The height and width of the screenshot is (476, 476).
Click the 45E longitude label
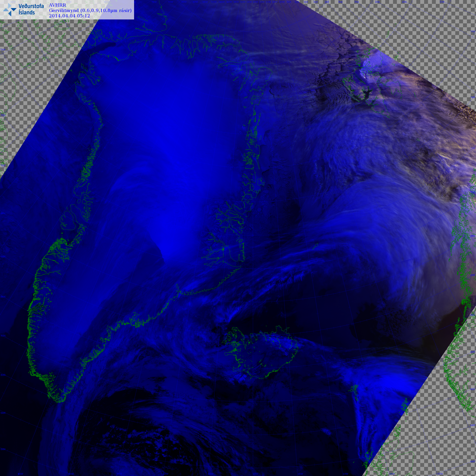[x=404, y=2]
